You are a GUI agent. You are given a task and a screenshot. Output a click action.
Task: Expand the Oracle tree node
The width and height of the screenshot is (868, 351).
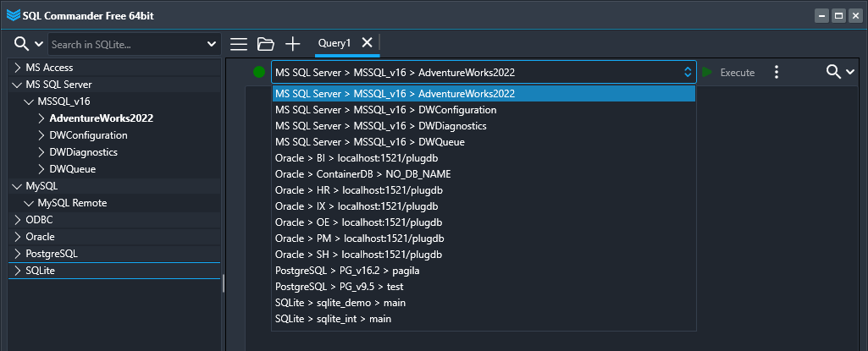[x=18, y=237]
